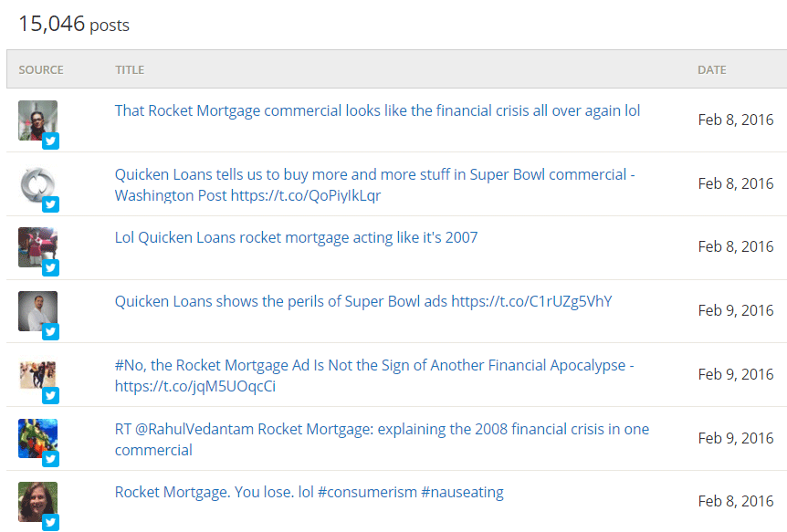Open 'RT @RahulVedantam Rocket Mortgage' post

382,439
